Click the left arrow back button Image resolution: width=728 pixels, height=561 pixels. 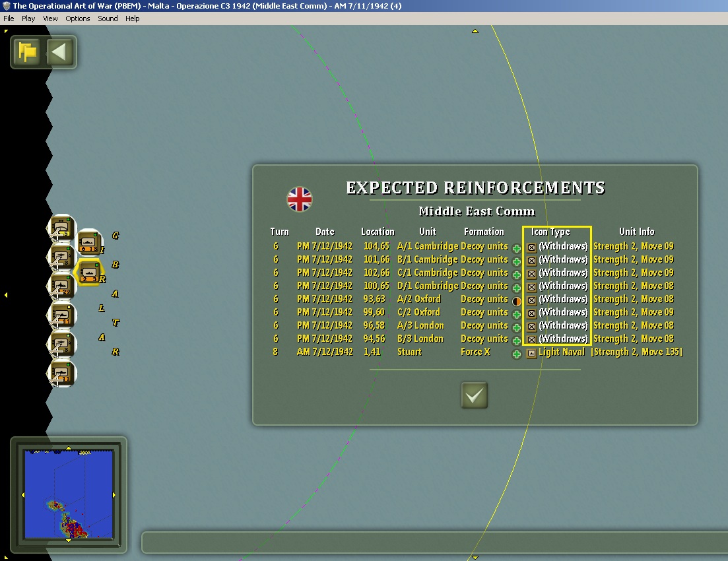coord(59,52)
